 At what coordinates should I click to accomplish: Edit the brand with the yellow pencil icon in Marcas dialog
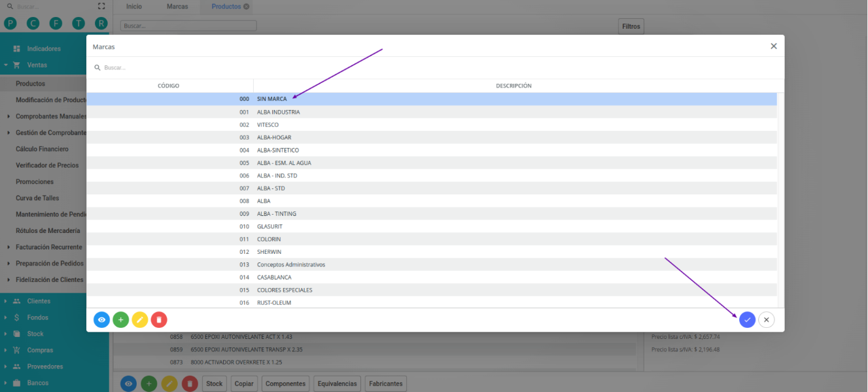[x=139, y=320]
